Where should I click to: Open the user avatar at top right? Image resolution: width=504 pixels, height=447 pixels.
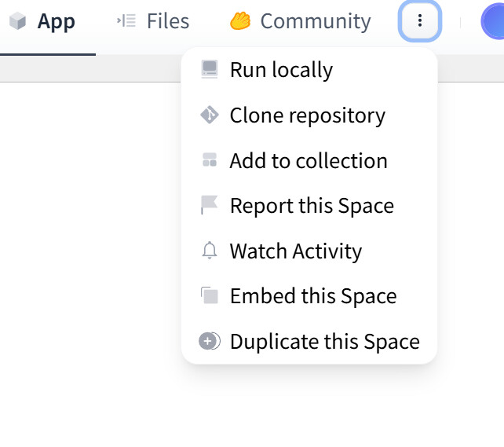(x=493, y=22)
